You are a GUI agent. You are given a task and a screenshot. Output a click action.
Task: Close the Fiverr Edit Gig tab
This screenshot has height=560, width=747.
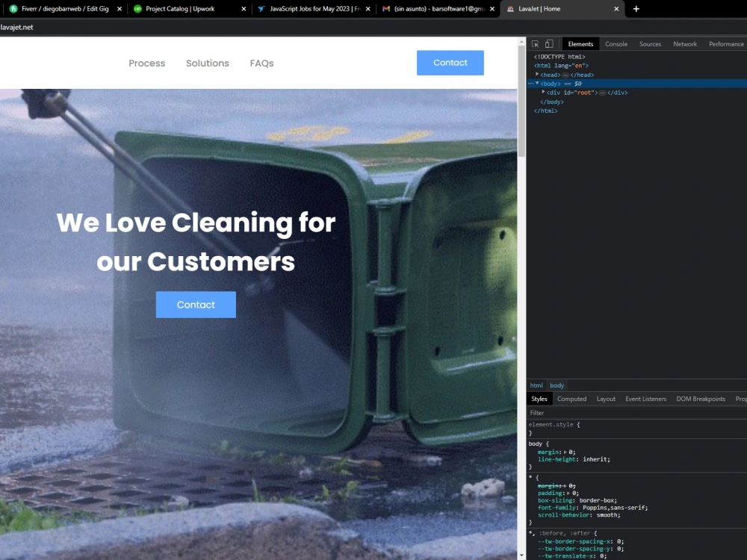coord(119,8)
